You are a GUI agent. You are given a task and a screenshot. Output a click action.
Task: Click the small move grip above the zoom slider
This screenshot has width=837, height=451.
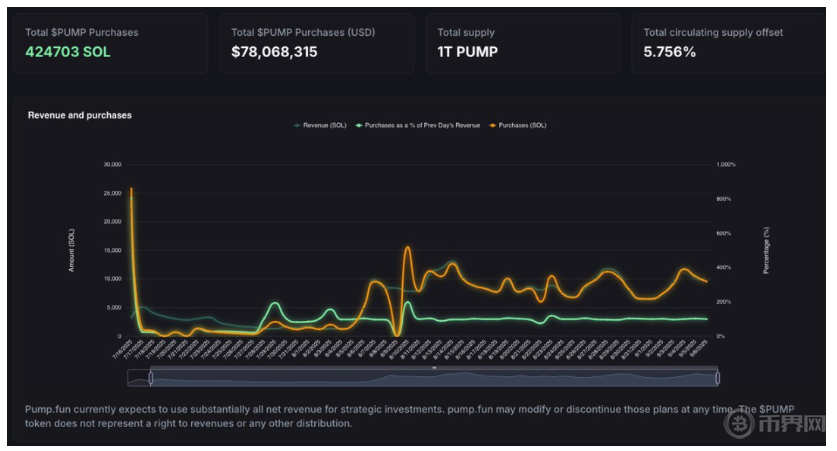(434, 367)
